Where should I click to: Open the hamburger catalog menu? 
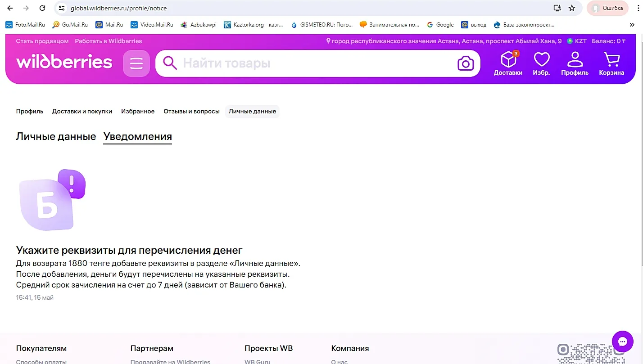tap(136, 63)
